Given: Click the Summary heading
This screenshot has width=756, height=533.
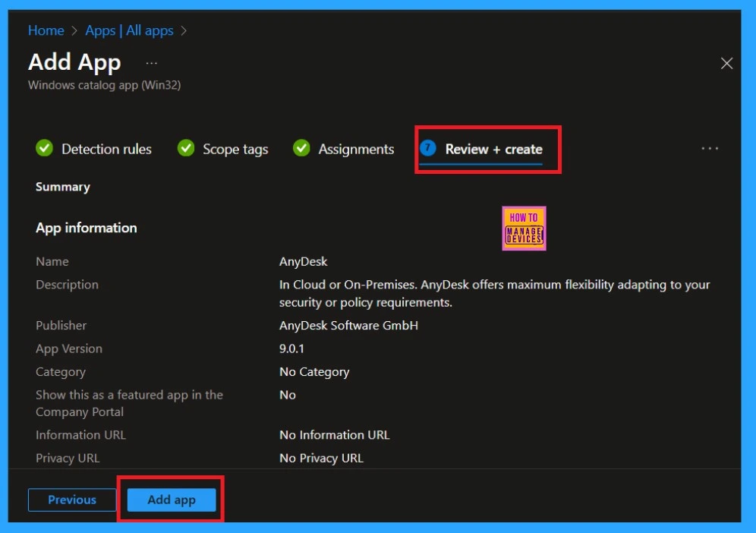Looking at the screenshot, I should click(63, 187).
